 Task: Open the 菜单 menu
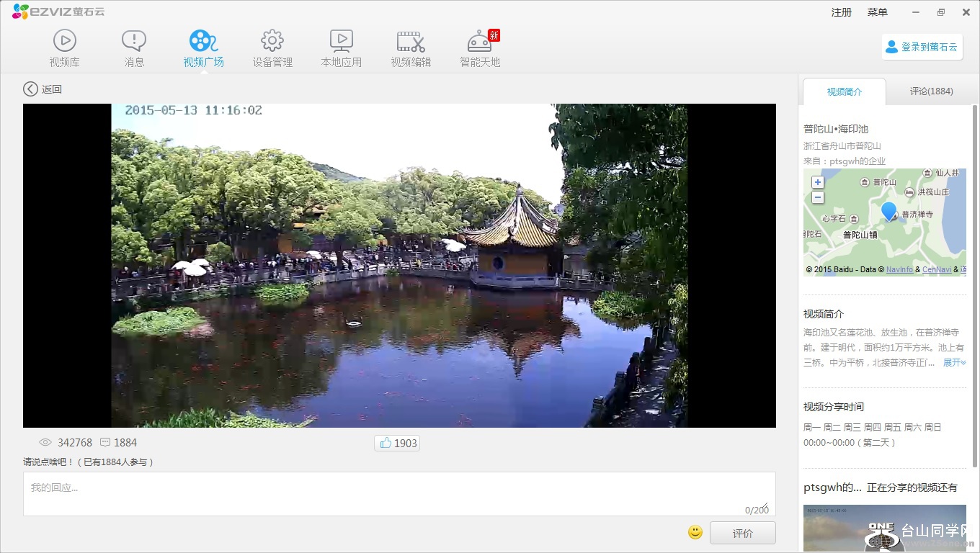[x=877, y=12]
